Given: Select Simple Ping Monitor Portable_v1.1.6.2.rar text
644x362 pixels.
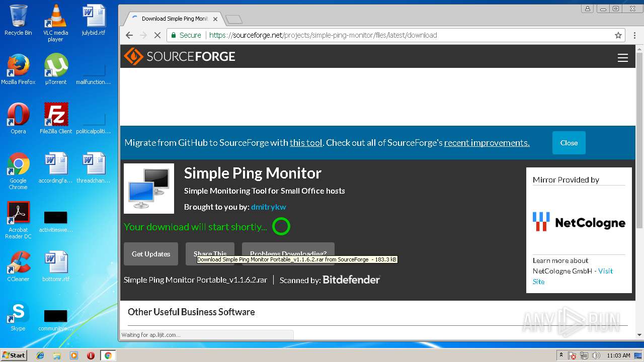Looking at the screenshot, I should 195,280.
